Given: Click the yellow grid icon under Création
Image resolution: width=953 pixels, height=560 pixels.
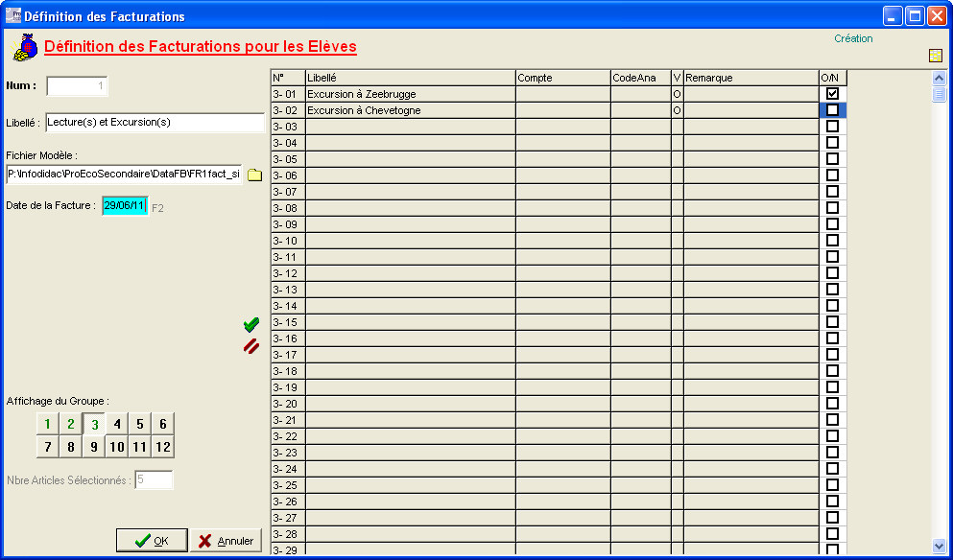Looking at the screenshot, I should coord(936,56).
